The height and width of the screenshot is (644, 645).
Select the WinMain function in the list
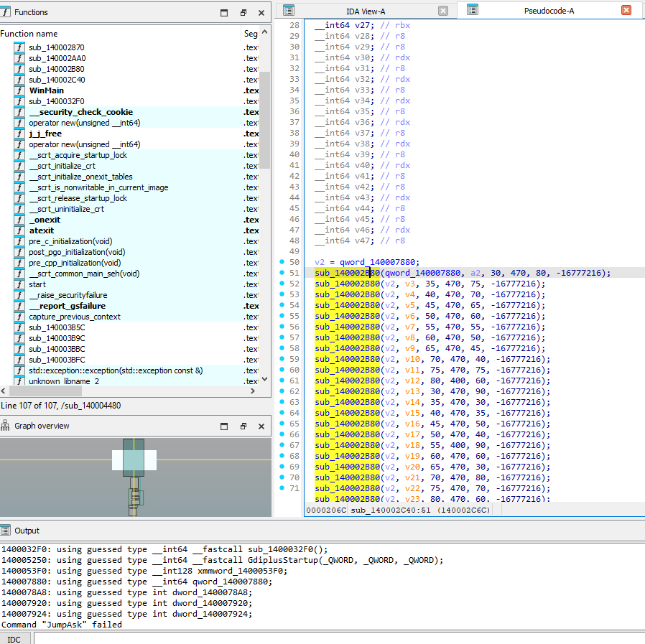[46, 90]
